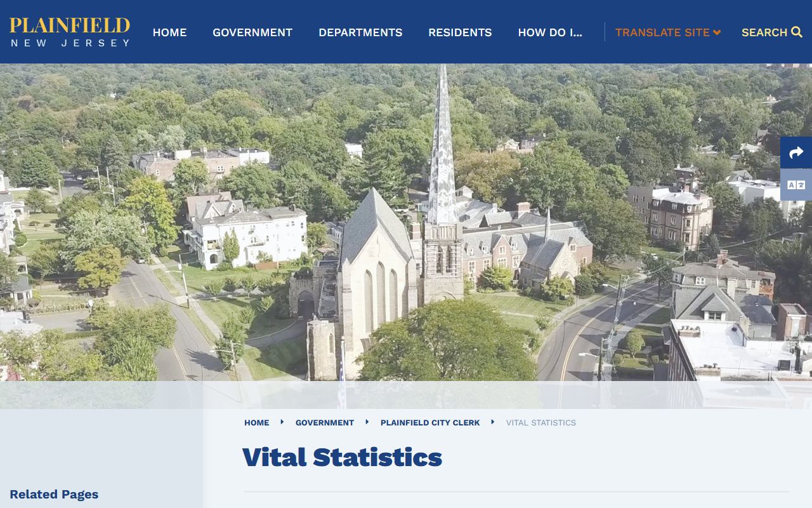This screenshot has height=508, width=812.
Task: Follow the Home breadcrumb link
Action: [257, 423]
